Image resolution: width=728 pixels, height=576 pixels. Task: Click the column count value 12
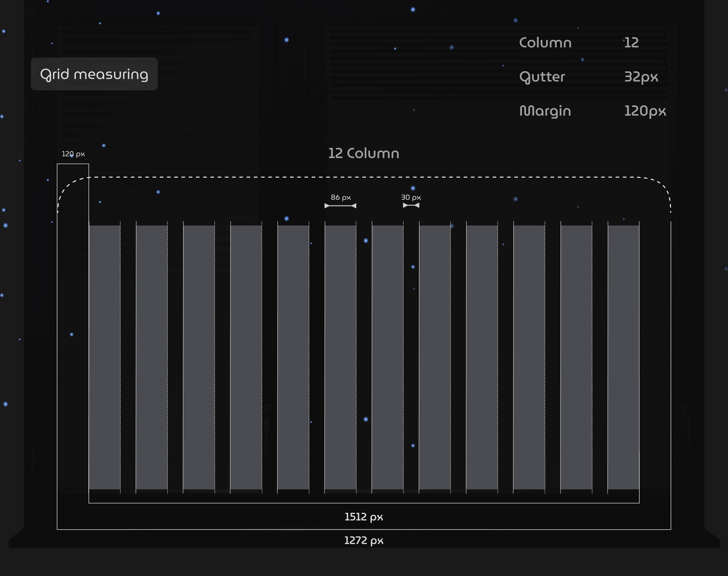click(631, 43)
